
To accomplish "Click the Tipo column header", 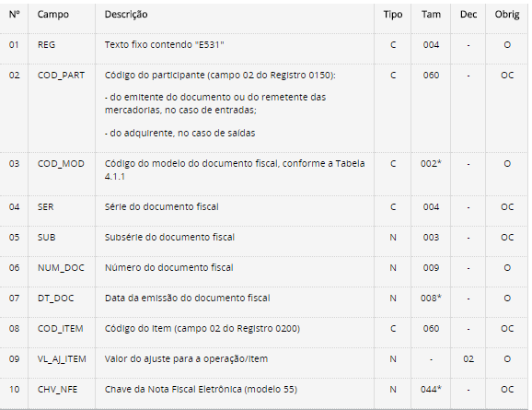I will [x=393, y=15].
